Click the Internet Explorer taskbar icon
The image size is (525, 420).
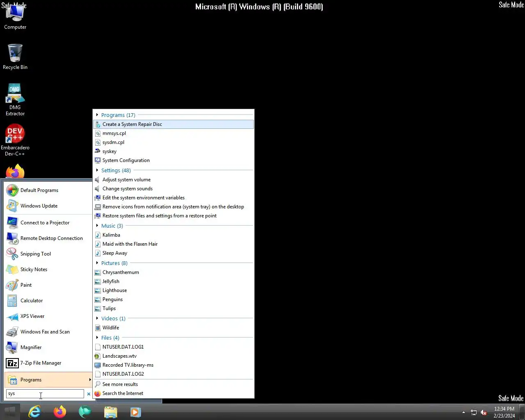pos(34,412)
